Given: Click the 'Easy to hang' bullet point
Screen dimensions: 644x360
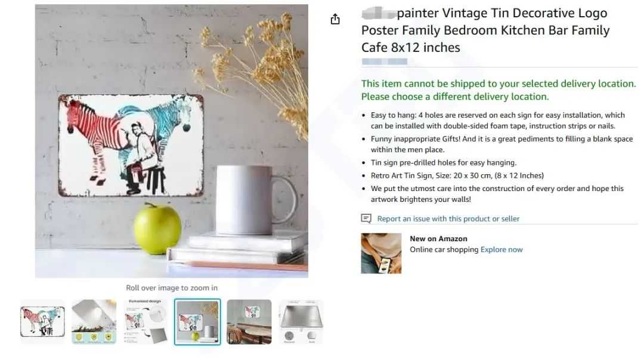Looking at the screenshot, I should point(497,121).
